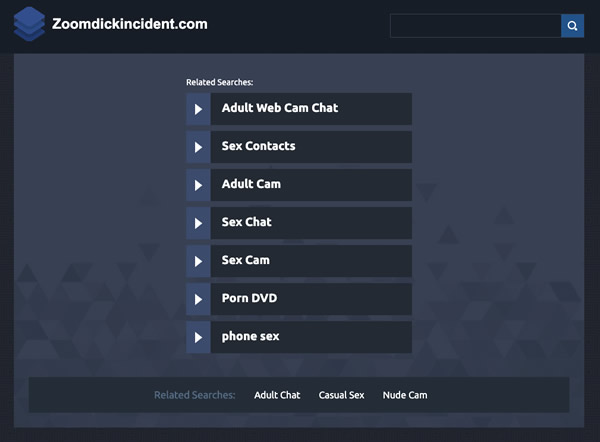
Task: Click the arrow icon beside Adult Cam
Action: click(x=198, y=185)
